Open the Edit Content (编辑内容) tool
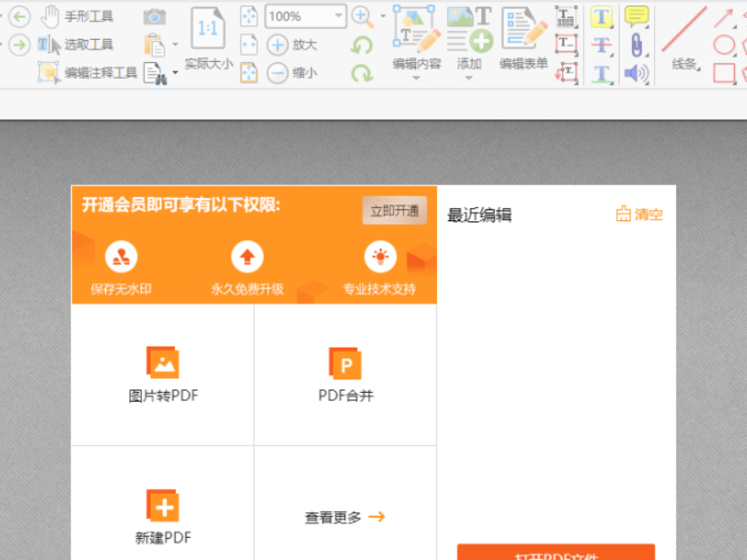 pos(416,37)
